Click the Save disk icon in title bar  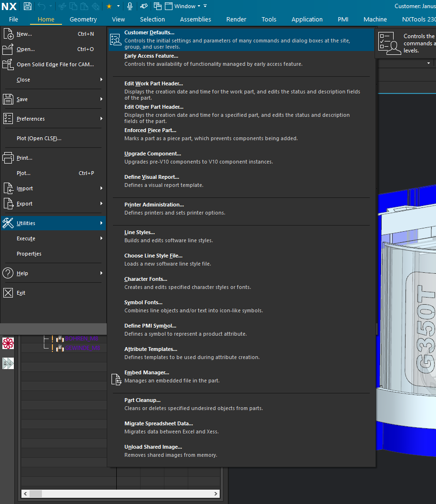coord(27,6)
